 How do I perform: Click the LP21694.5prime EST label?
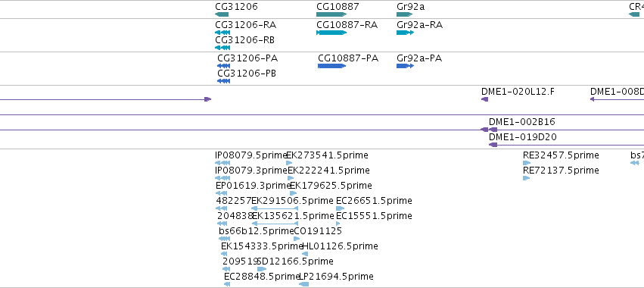[x=336, y=277]
